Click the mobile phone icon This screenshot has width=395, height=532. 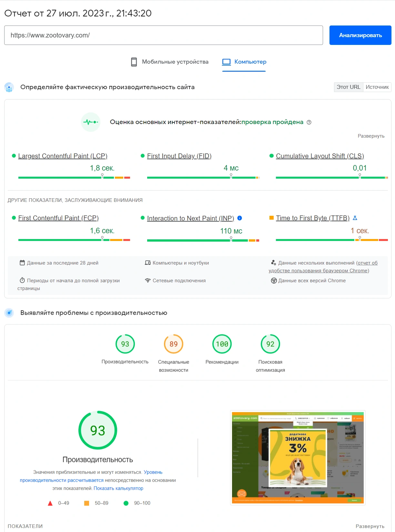(134, 62)
